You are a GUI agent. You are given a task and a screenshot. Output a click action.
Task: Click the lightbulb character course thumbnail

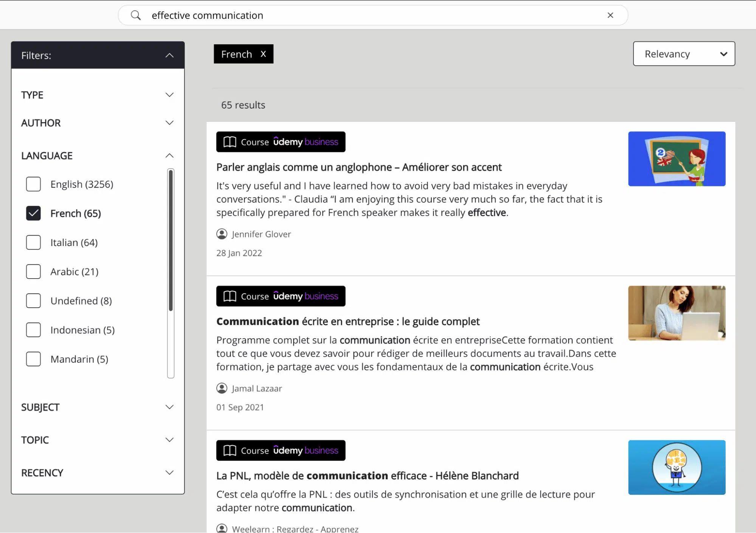click(x=677, y=467)
